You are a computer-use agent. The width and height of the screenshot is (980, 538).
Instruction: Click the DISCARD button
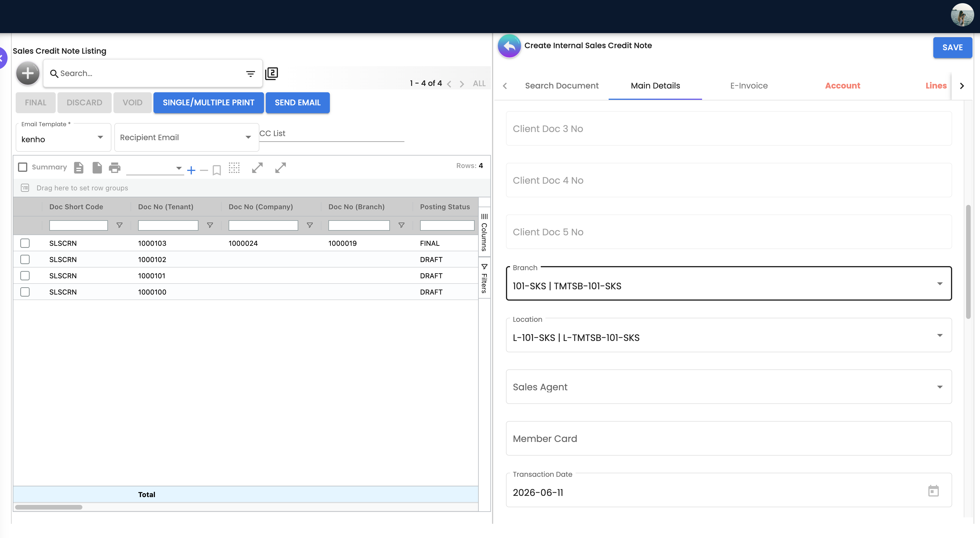[84, 103]
